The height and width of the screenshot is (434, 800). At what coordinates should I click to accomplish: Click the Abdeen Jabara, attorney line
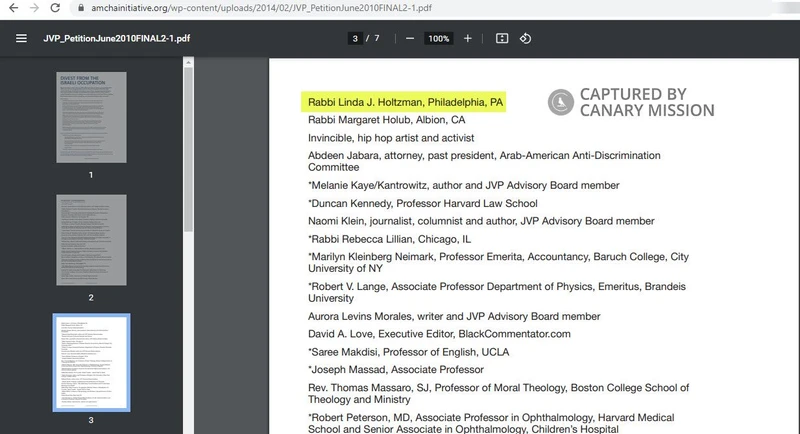pos(484,161)
